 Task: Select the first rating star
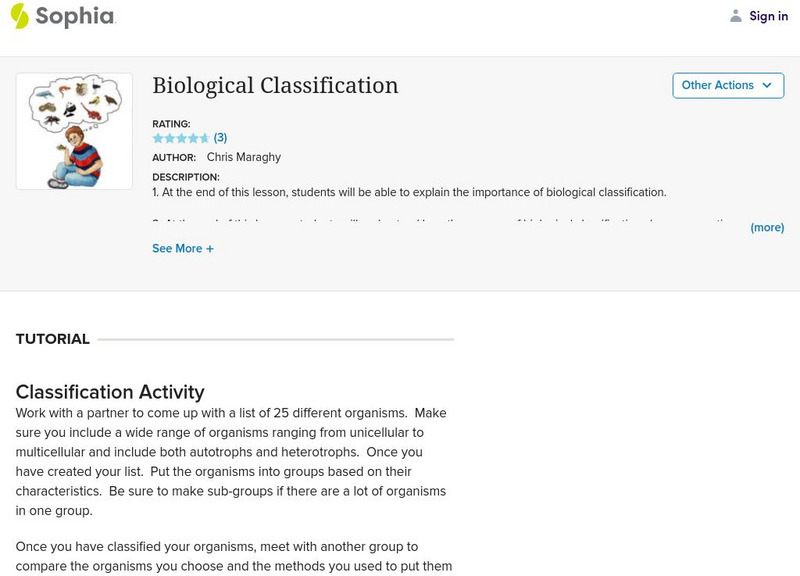(x=158, y=138)
